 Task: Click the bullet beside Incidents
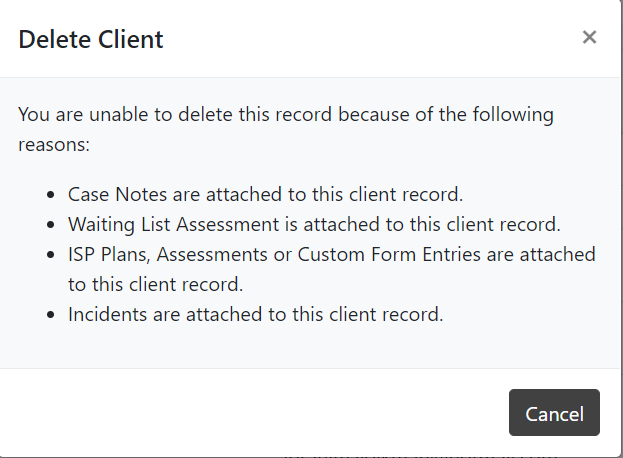click(53, 315)
